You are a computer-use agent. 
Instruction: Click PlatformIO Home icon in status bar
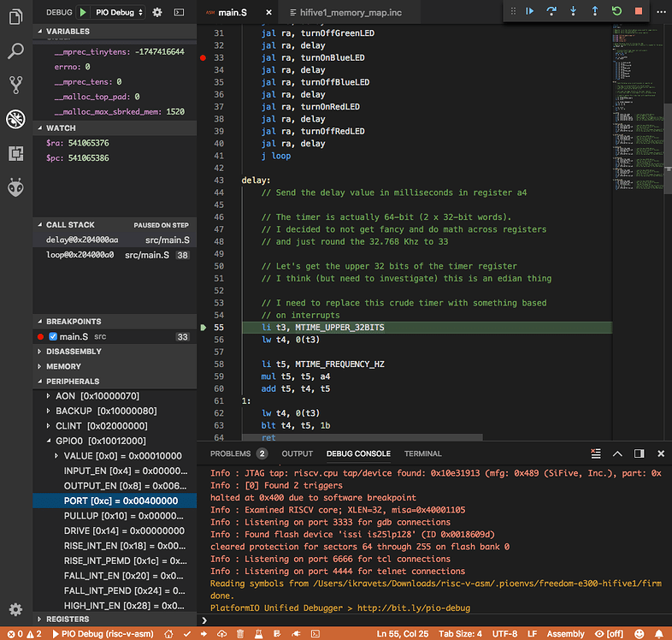(169, 633)
